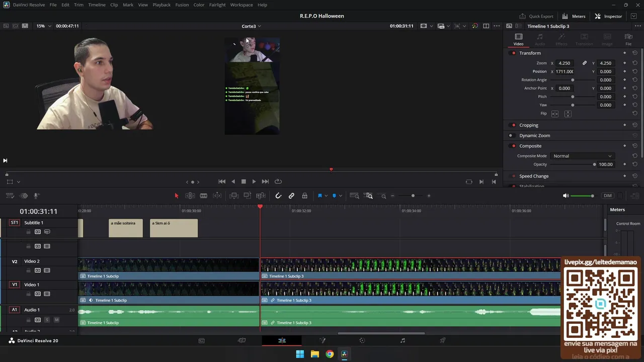Stop playback in the viewer
The height and width of the screenshot is (362, 644).
(x=244, y=182)
